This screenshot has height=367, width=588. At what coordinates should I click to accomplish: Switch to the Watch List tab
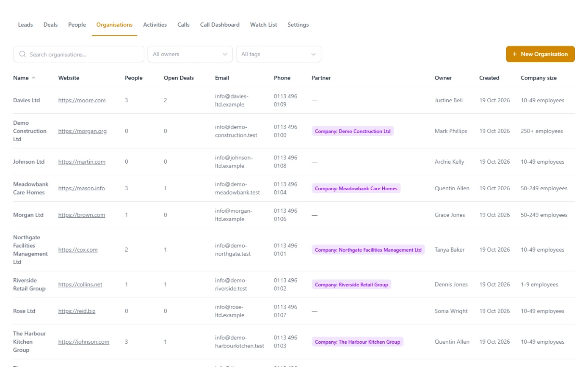coord(263,25)
